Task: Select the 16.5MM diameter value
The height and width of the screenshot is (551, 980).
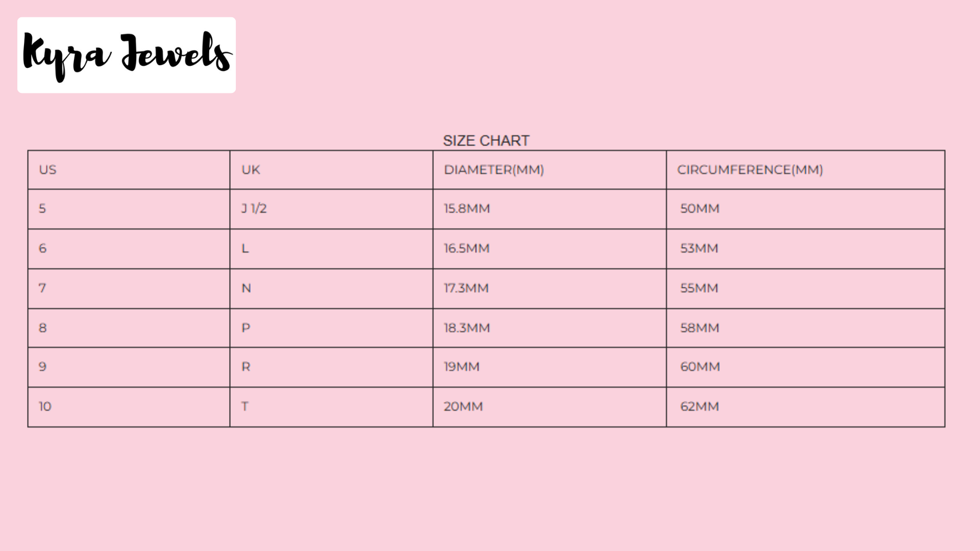Action: 467,248
